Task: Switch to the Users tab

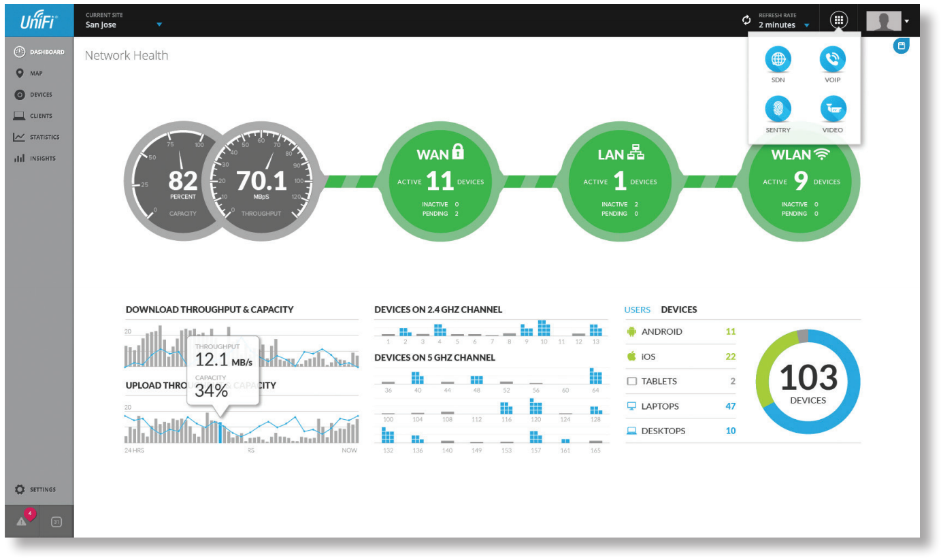Action: [637, 310]
